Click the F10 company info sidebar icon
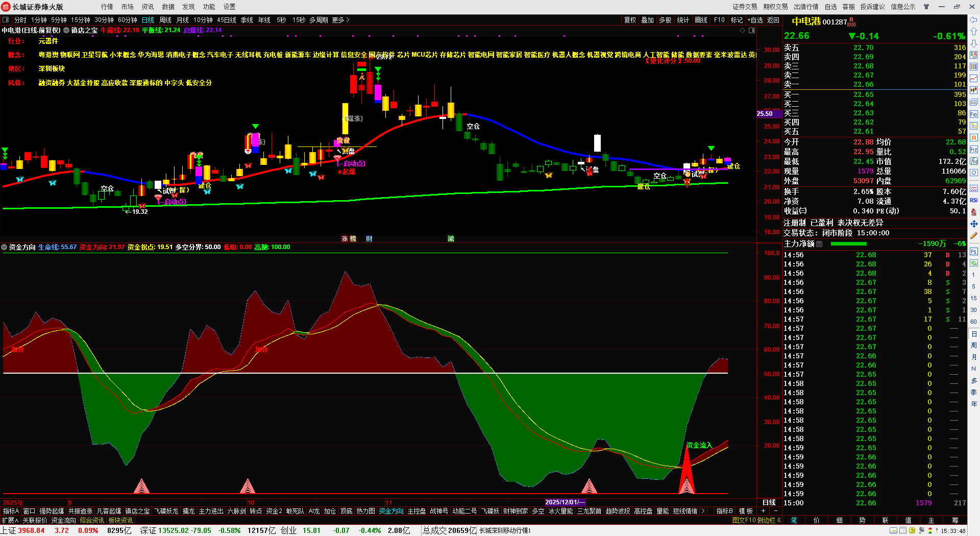980x536 pixels. (974, 114)
